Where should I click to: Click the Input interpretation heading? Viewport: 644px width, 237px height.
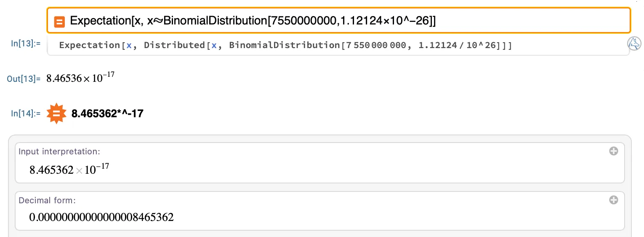tap(59, 151)
